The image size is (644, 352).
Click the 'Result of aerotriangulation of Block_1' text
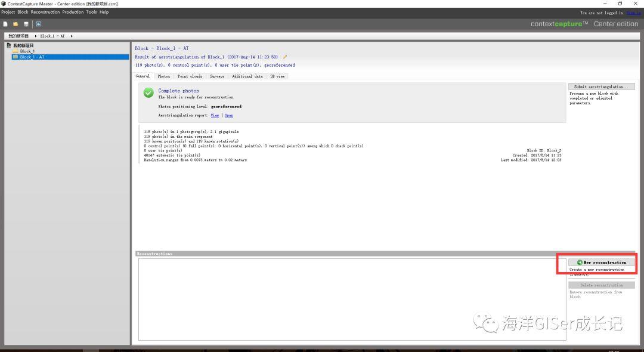point(206,57)
